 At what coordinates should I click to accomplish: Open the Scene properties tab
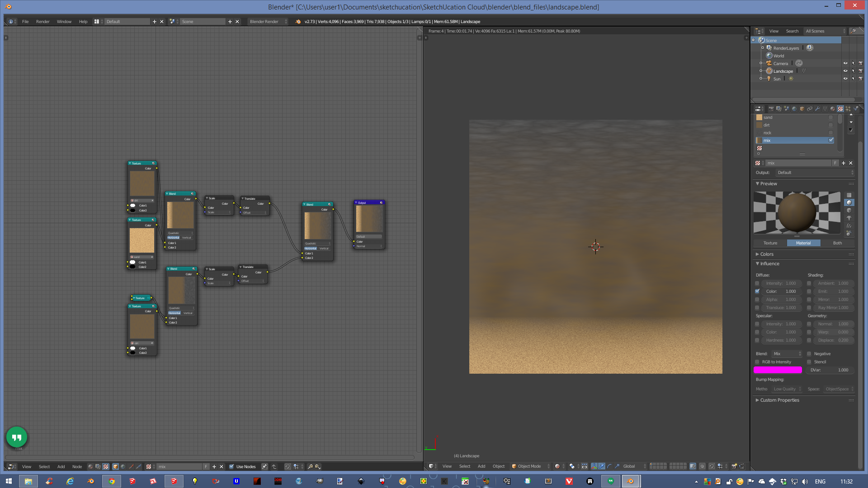coord(786,109)
